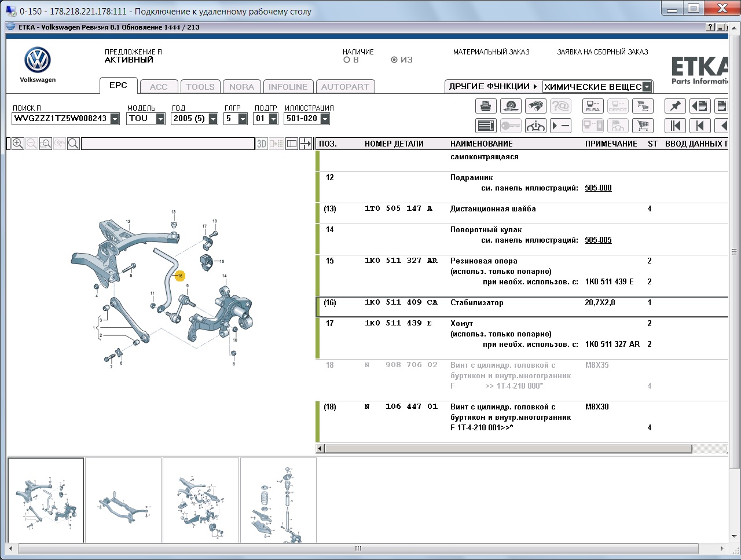
Task: Select fourth shock absorber thumbnail
Action: [278, 500]
